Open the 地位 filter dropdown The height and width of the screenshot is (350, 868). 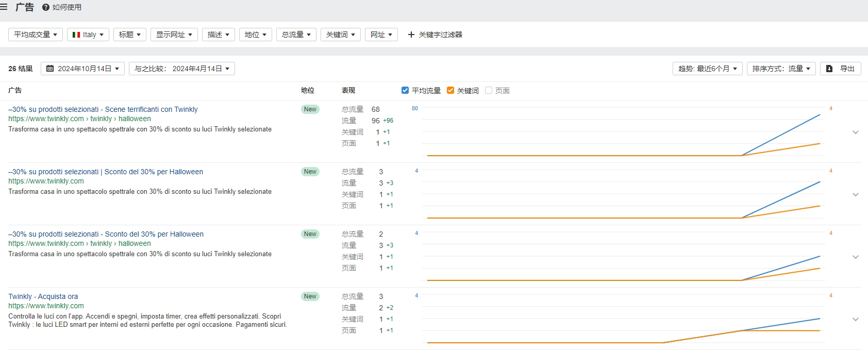click(x=256, y=35)
